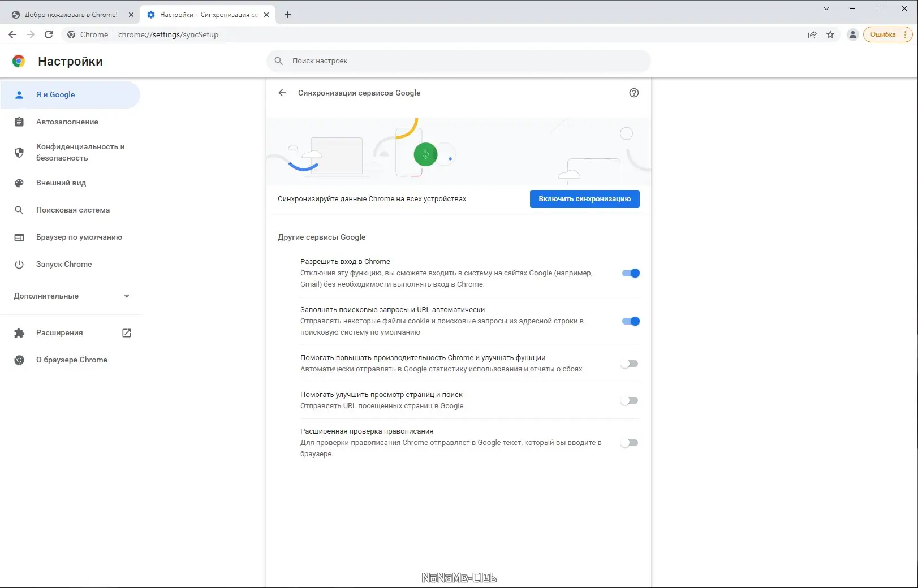The image size is (918, 588).
Task: Click the address bar URL chrome://settings/syncSetup
Action: click(168, 34)
